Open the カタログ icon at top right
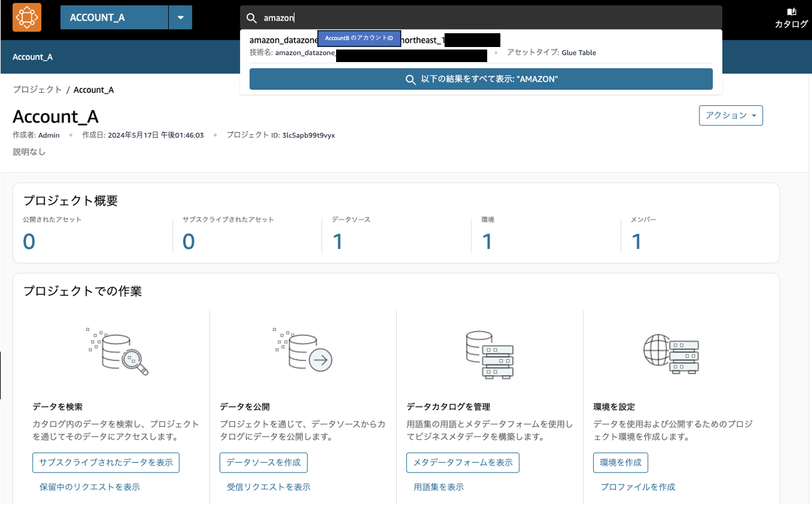Image resolution: width=812 pixels, height=514 pixels. coord(791,17)
